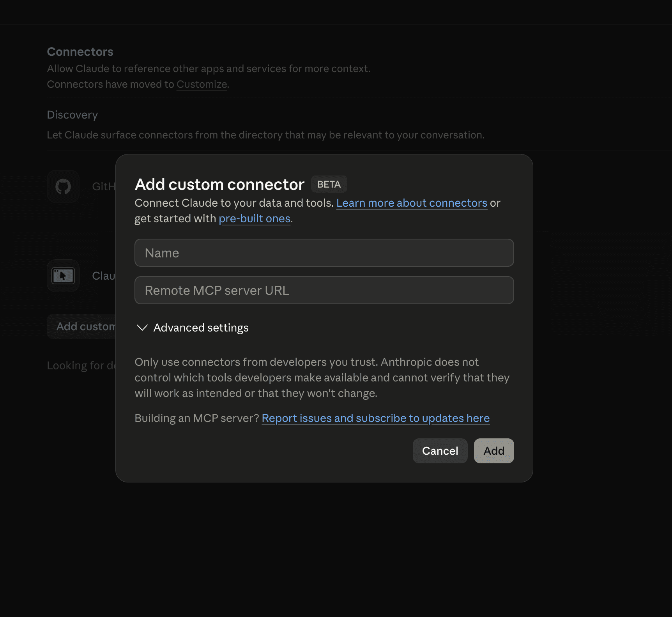
Task: Open the Advanced settings label
Action: pyautogui.click(x=201, y=328)
